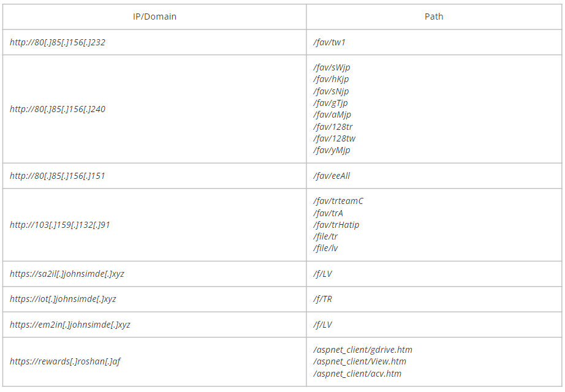Click the /fav/yMjp path entry

click(332, 150)
